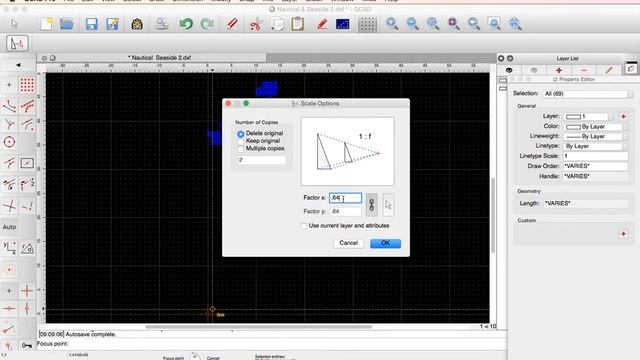Select the Snap to Grid dotted icon
This screenshot has height=360, width=640.
pyautogui.click(x=27, y=85)
